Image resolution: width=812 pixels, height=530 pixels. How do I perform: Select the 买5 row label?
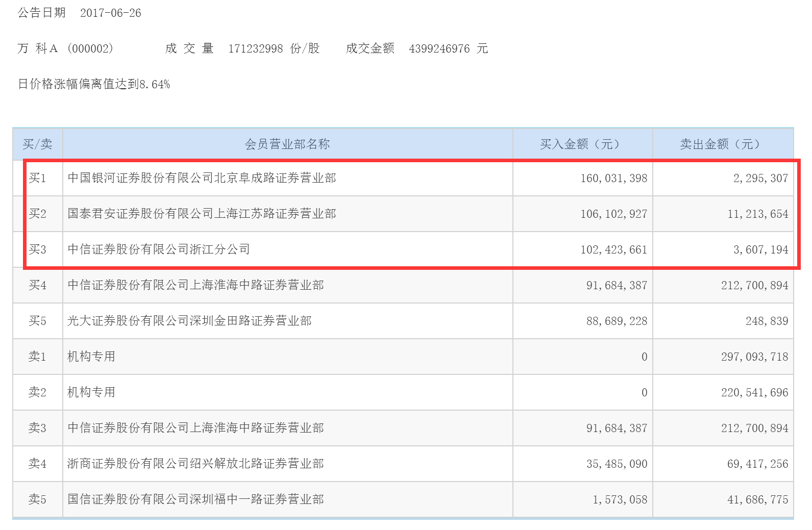click(x=37, y=321)
